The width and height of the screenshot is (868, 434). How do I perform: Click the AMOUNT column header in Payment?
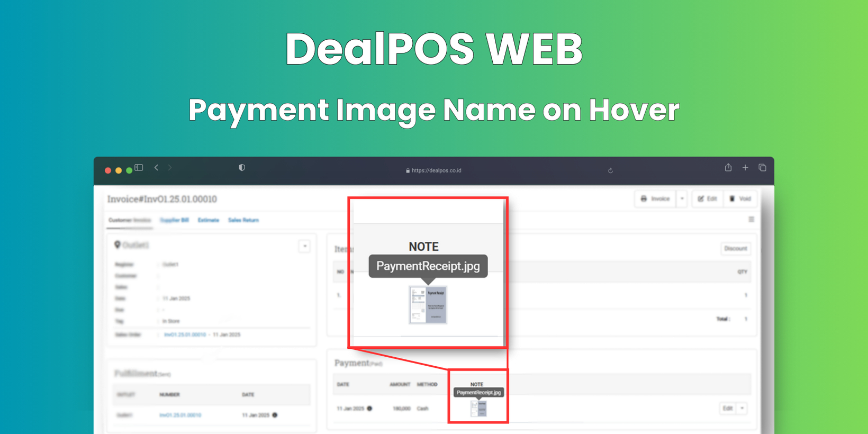pyautogui.click(x=400, y=384)
